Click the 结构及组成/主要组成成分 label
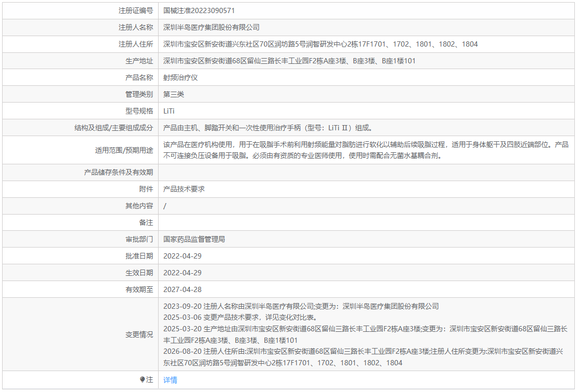The image size is (578, 392). 114,128
